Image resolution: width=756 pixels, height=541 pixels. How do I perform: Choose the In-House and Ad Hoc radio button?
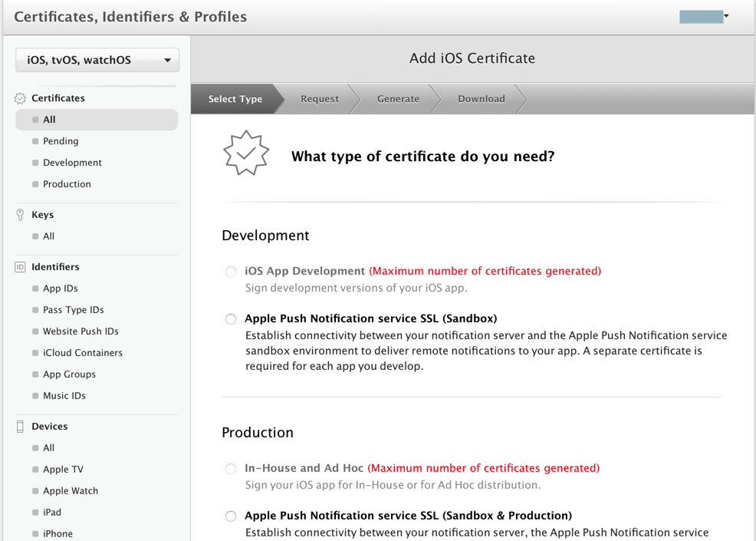pos(231,469)
